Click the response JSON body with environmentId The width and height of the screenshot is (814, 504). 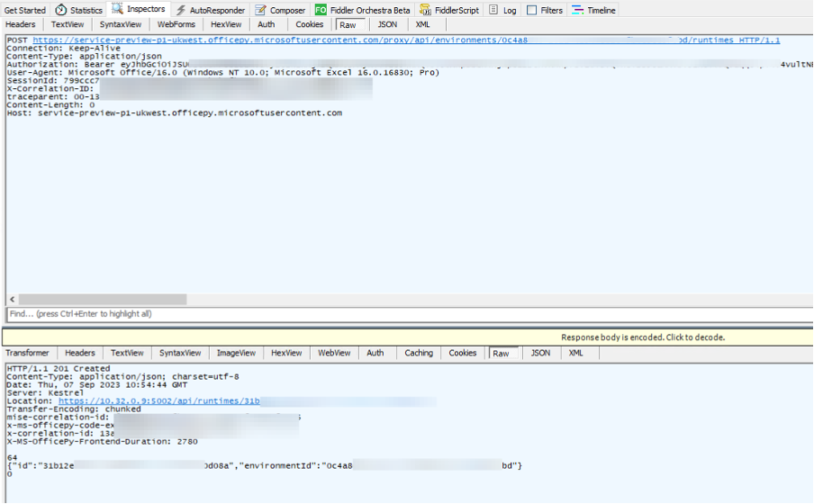point(265,466)
